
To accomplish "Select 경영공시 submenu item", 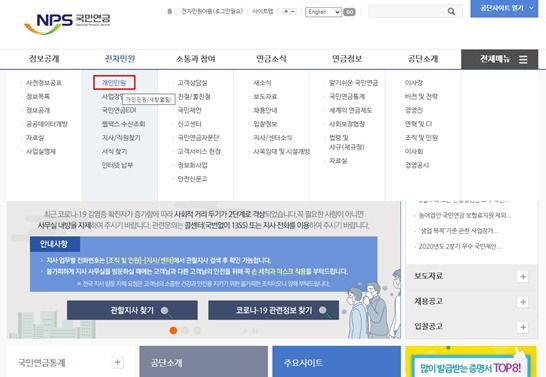I will click(417, 165).
